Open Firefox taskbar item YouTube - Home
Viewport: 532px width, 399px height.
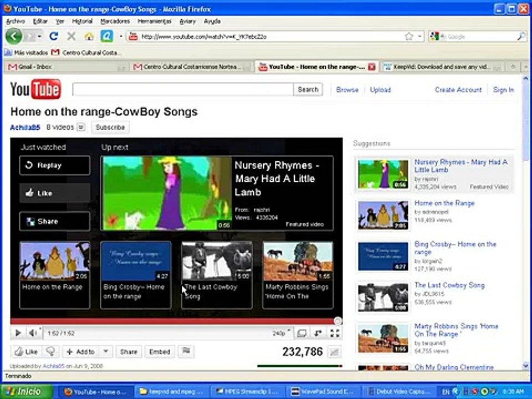click(95, 392)
